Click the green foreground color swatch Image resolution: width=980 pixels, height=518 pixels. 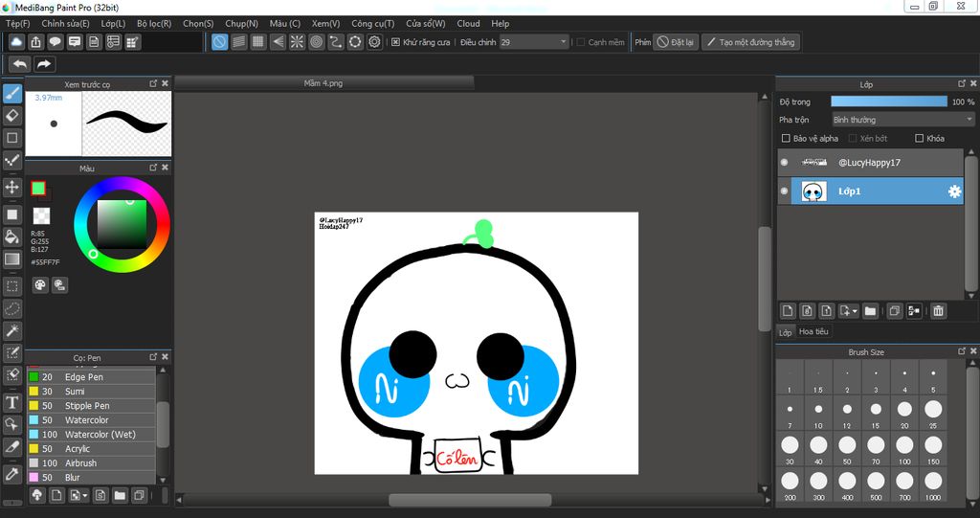tap(38, 189)
